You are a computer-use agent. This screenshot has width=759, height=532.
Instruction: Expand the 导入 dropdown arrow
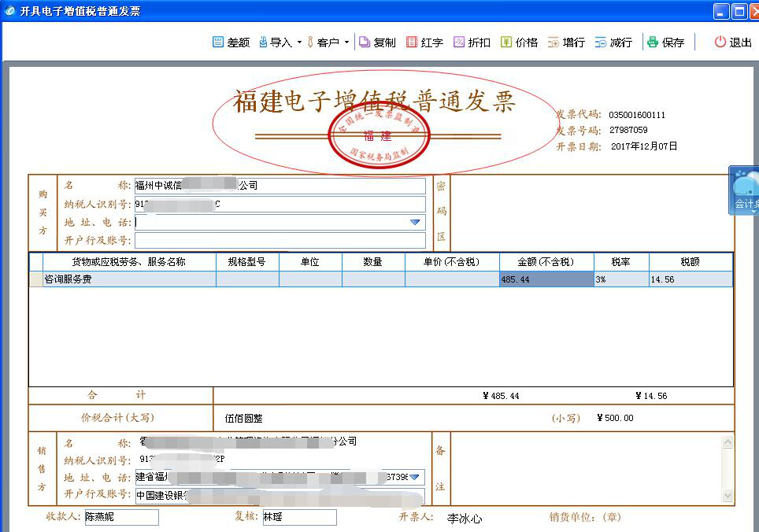pyautogui.click(x=299, y=42)
